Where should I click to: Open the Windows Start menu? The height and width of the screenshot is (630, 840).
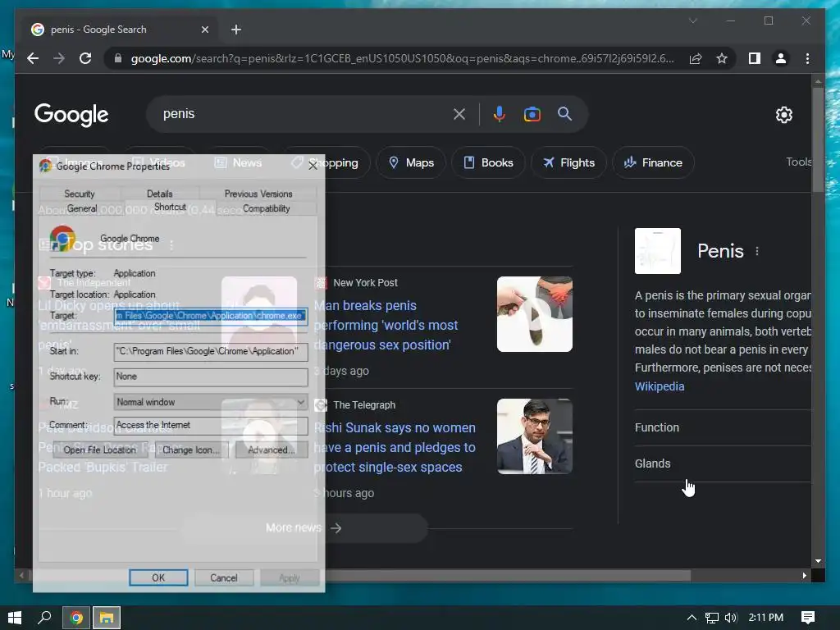(x=15, y=618)
